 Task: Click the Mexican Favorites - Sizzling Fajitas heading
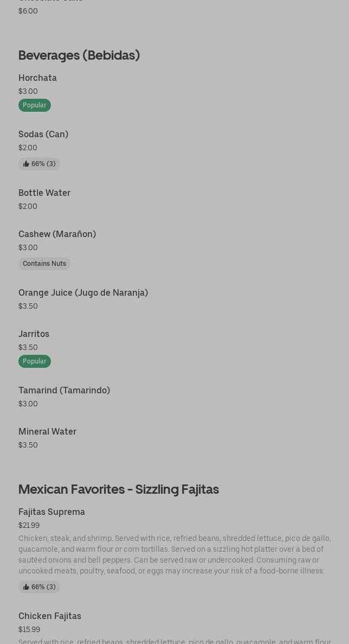[119, 489]
